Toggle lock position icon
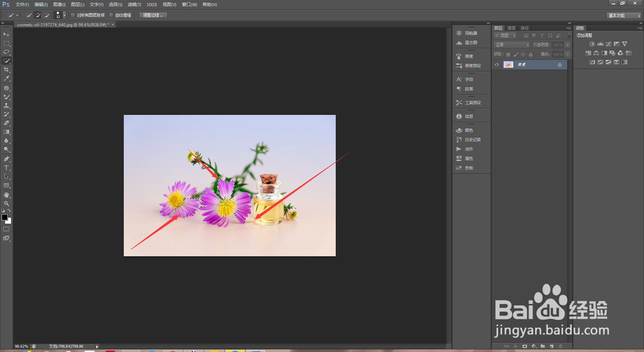The width and height of the screenshot is (644, 352). coord(523,54)
